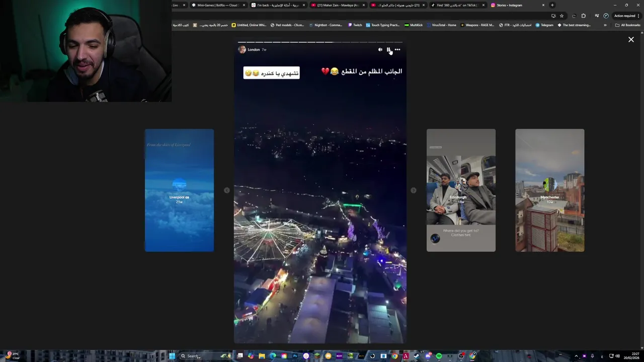Viewport: 644px width, 362px height.
Task: Switch to the Maher Zain - Mawlaya tab
Action: point(338,5)
